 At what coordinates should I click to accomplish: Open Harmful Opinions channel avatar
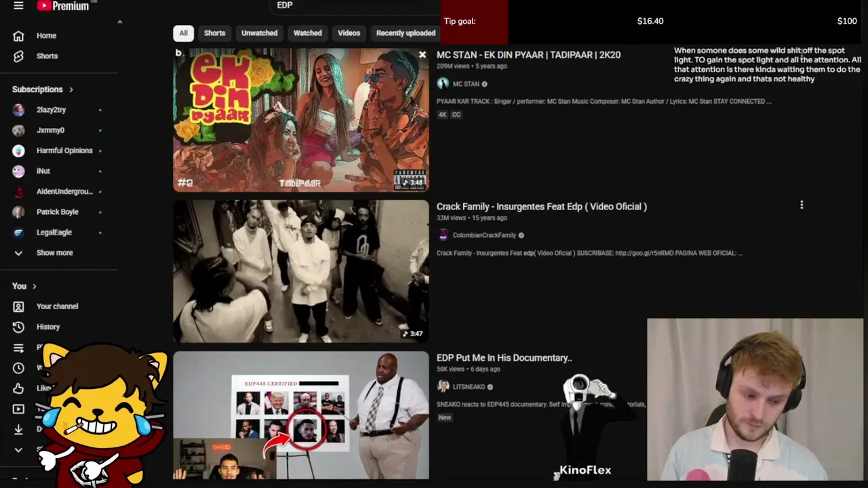click(18, 150)
